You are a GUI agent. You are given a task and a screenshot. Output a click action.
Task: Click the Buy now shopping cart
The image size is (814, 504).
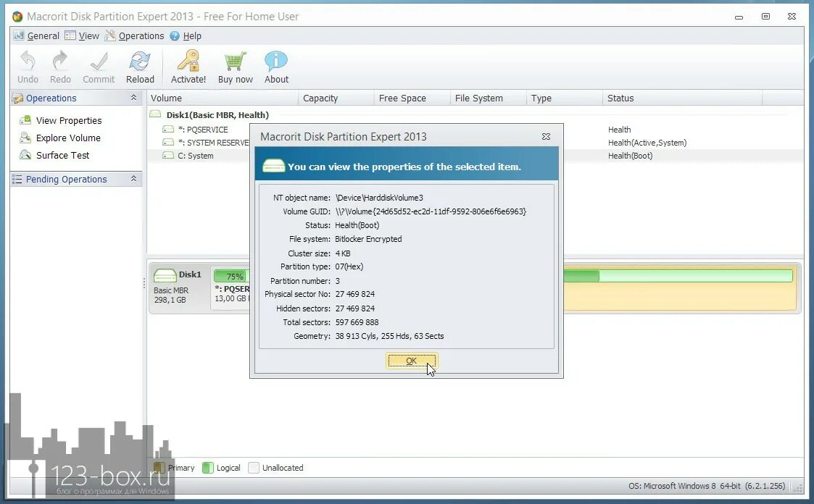click(235, 61)
